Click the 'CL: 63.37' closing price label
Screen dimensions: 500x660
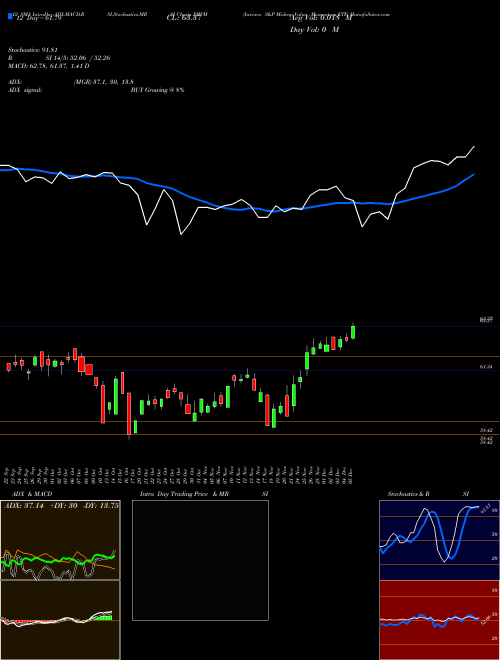tap(184, 17)
